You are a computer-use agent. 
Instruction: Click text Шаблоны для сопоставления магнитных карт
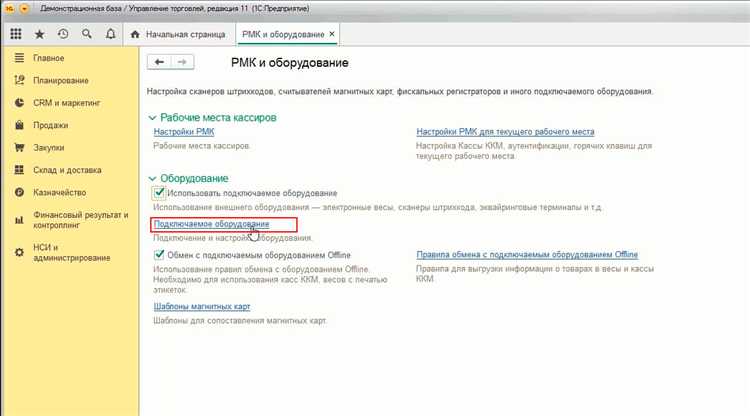coord(240,320)
